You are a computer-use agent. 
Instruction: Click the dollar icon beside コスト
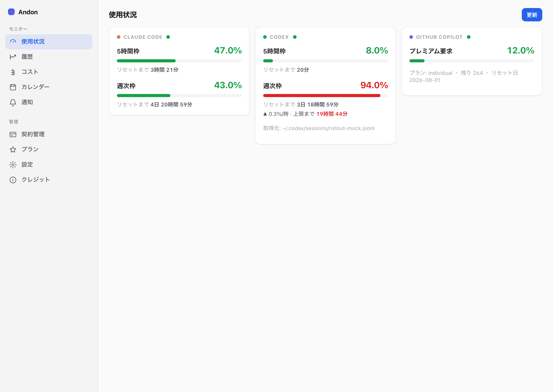pos(13,72)
